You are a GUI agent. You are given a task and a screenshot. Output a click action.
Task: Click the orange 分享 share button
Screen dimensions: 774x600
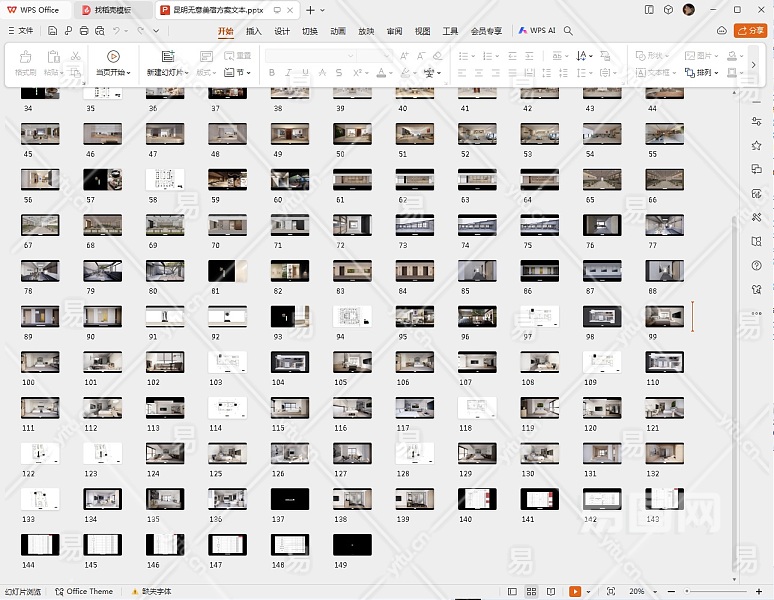coord(749,31)
